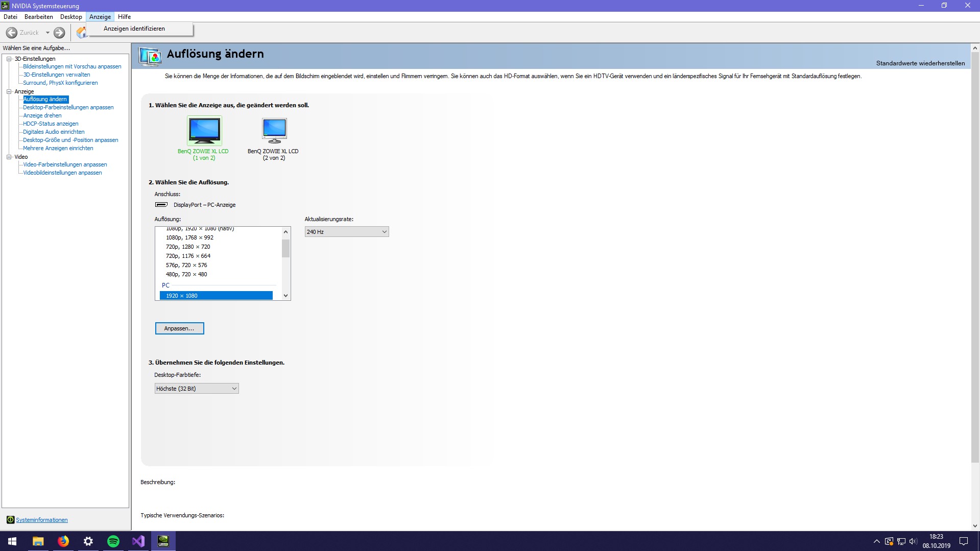Open Visual Studio from taskbar
This screenshot has height=551, width=980.
(138, 541)
